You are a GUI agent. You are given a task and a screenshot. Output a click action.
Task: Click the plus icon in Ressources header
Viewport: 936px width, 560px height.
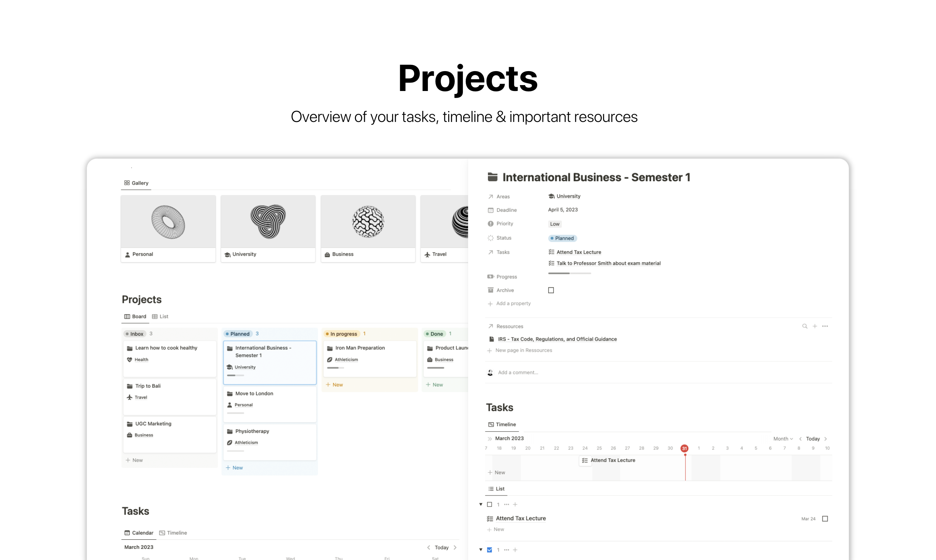(x=815, y=326)
